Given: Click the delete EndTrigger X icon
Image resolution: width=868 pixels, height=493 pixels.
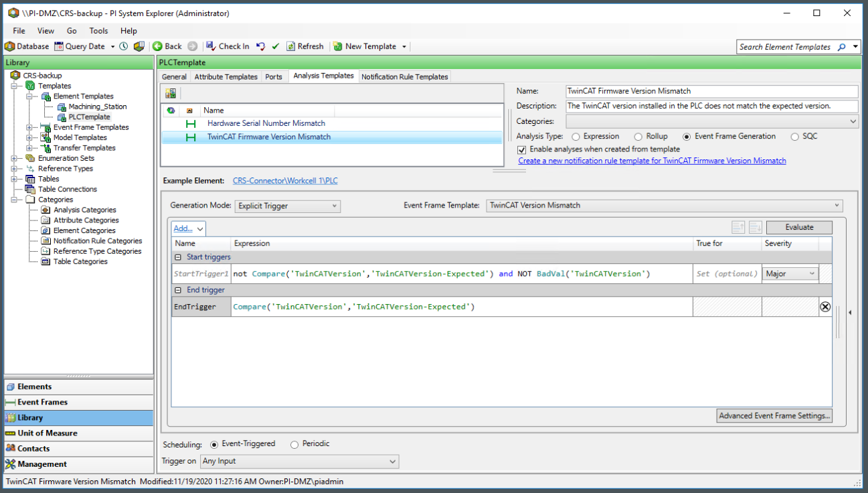Looking at the screenshot, I should point(825,307).
